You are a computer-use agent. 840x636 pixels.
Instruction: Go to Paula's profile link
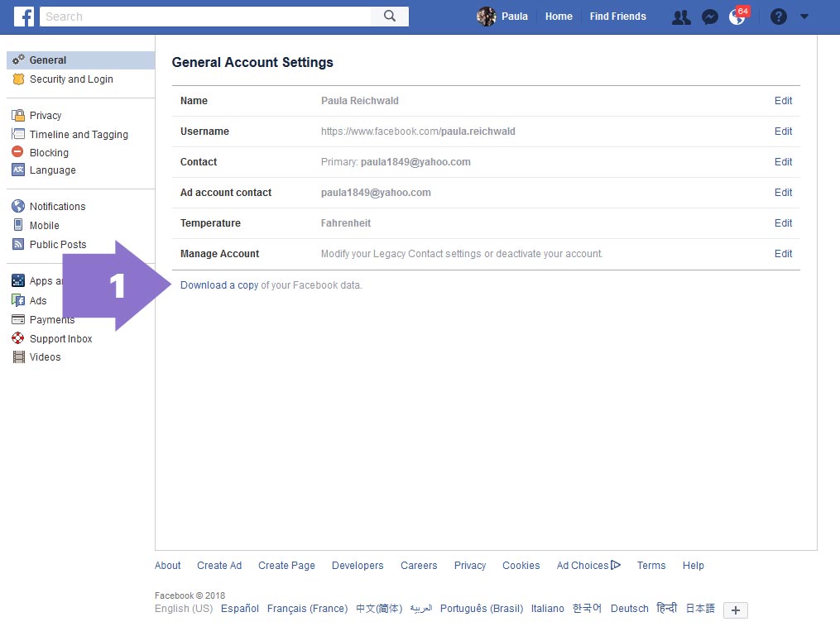[x=514, y=17]
